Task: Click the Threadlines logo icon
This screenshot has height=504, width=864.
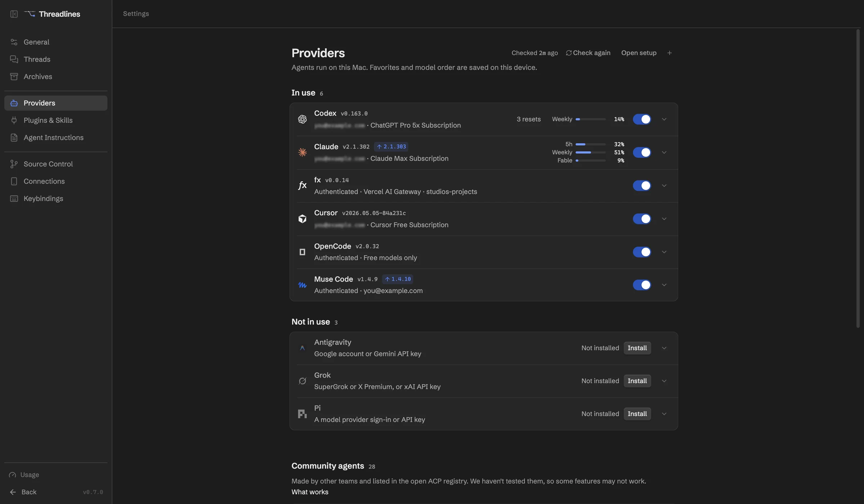Action: point(30,14)
